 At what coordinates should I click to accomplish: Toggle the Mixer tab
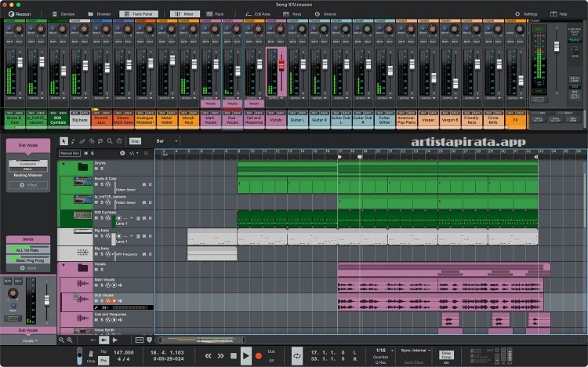tap(184, 14)
